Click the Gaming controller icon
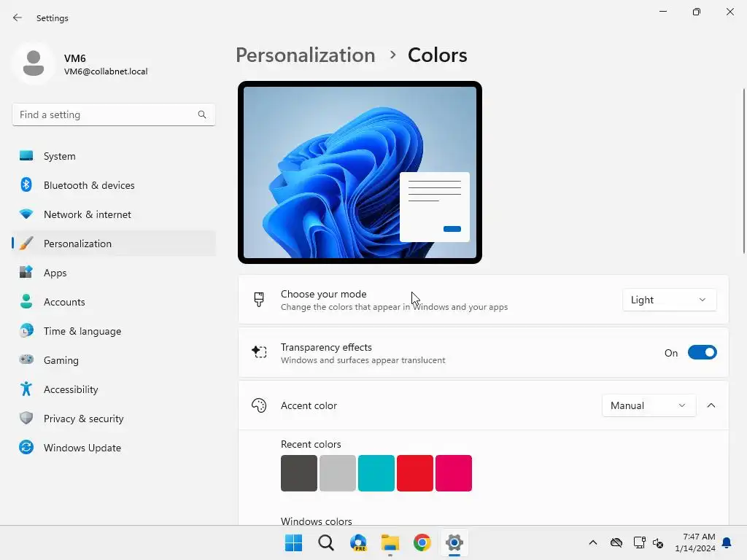This screenshot has width=747, height=560. (26, 360)
